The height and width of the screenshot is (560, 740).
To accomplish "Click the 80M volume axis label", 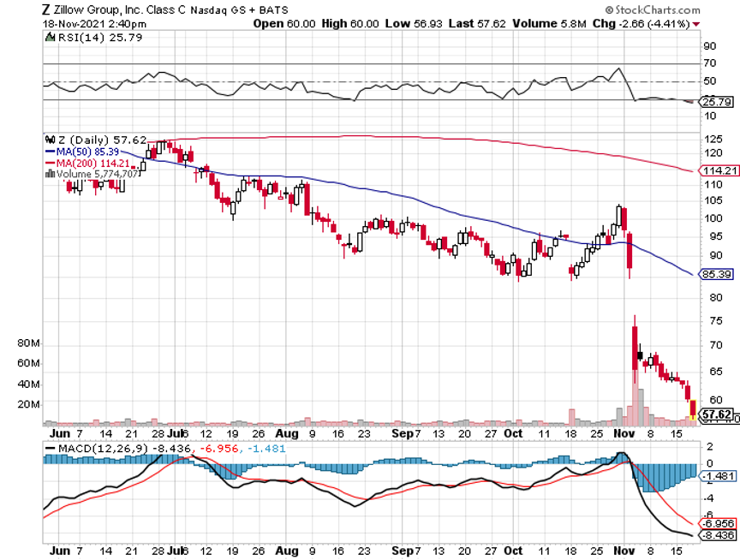I will (x=29, y=343).
